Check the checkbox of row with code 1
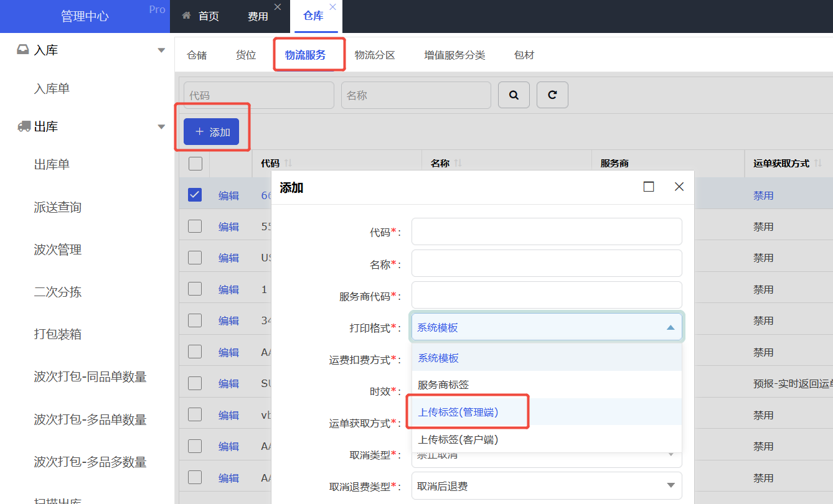833x504 pixels. [195, 289]
